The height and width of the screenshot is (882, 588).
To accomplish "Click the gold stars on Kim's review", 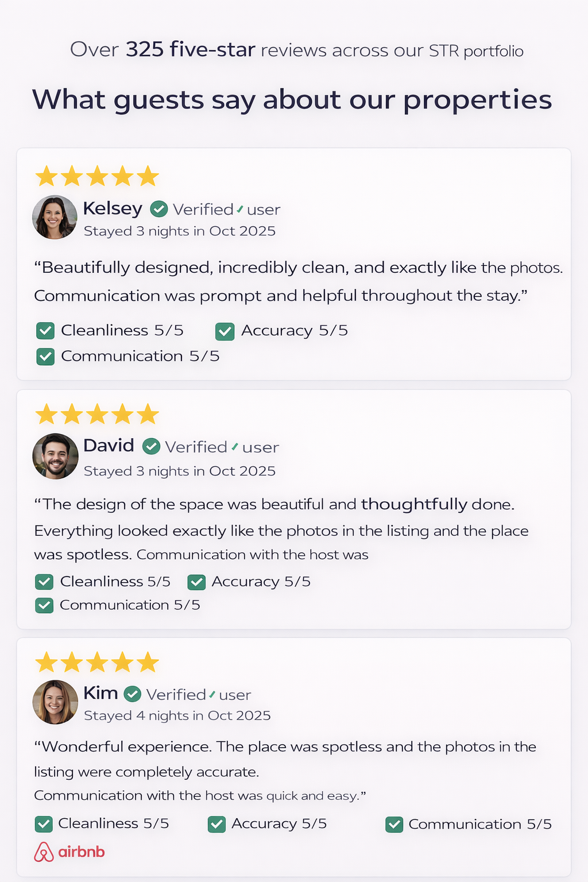I will pos(97,663).
